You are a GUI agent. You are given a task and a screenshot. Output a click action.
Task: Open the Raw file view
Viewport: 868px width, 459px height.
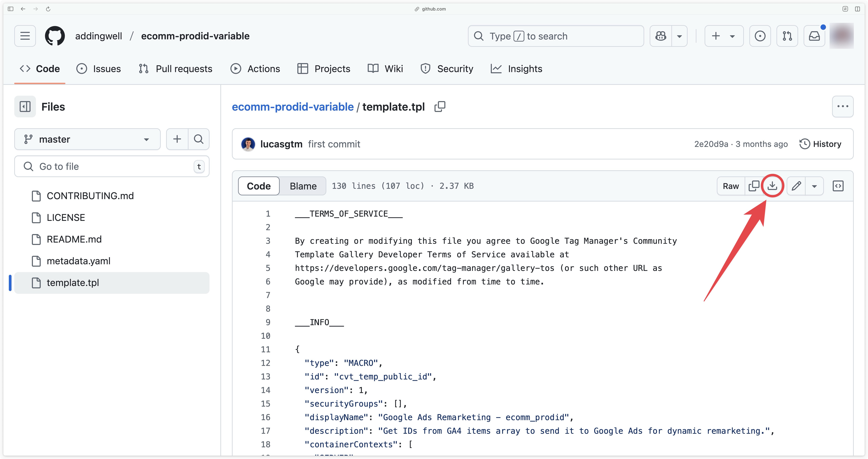point(731,186)
